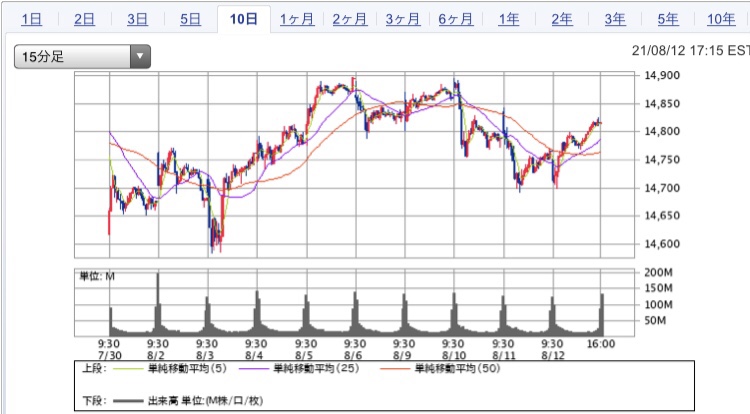Click the 8/5 date axis label
This screenshot has width=750, height=414.
tap(304, 356)
